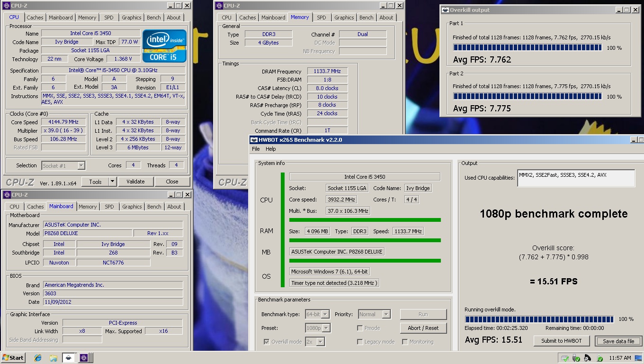Screen dimensions: 644x364
Task: Click the Validate button in CPU-Z
Action: (135, 182)
